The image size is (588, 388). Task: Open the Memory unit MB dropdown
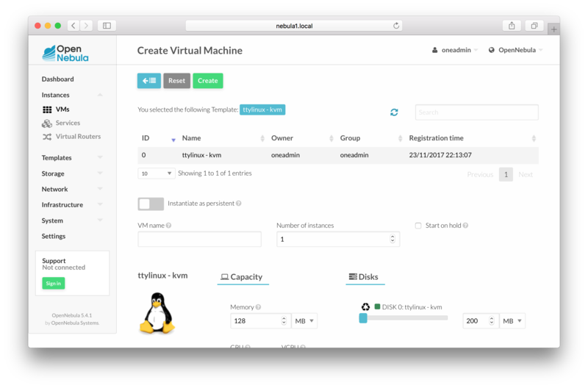304,321
